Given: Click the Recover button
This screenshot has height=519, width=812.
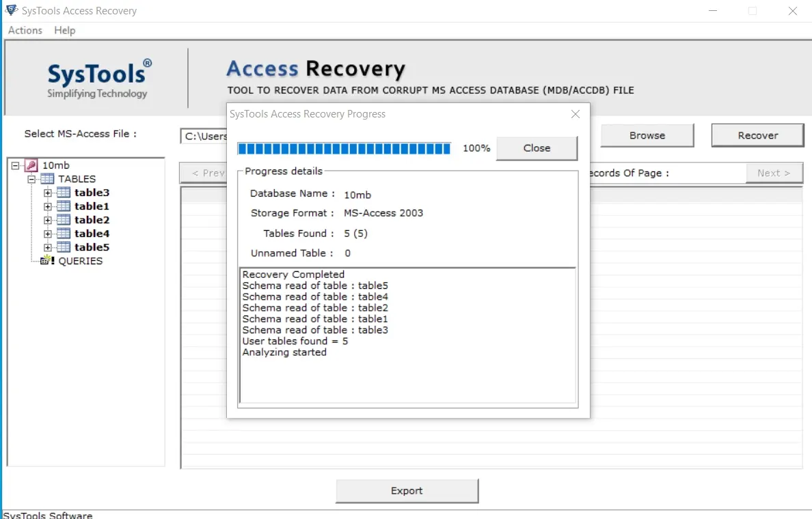Looking at the screenshot, I should (x=757, y=135).
